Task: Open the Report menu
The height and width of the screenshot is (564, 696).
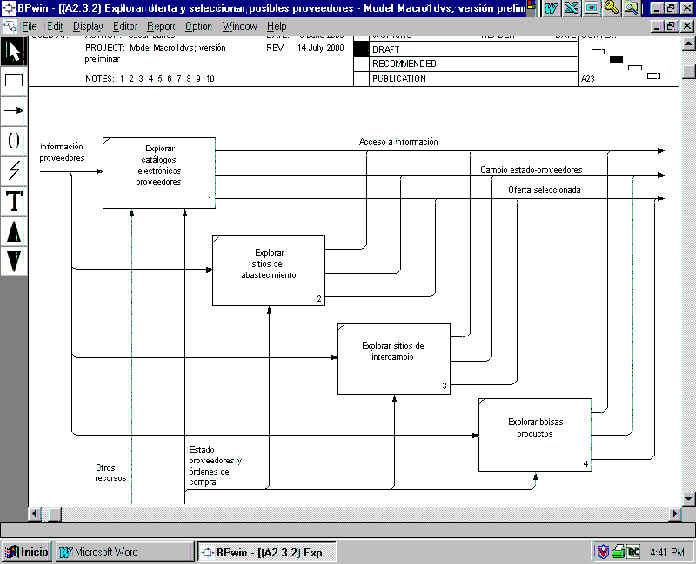Action: [161, 27]
